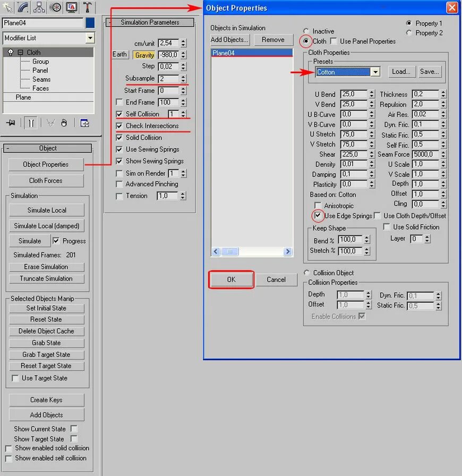This screenshot has height=476, width=462.
Task: Select the Inactive radio button
Action: pos(306,31)
